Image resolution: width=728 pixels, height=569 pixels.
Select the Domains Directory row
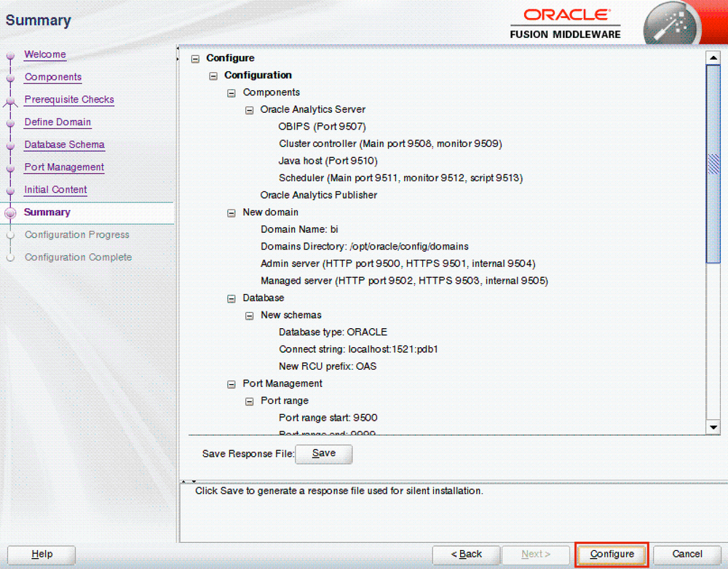(x=365, y=247)
